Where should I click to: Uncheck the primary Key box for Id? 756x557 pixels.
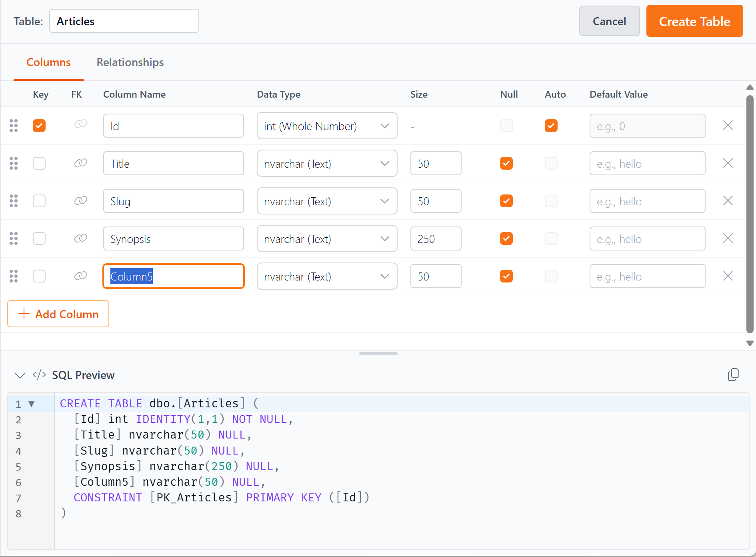pos(39,126)
